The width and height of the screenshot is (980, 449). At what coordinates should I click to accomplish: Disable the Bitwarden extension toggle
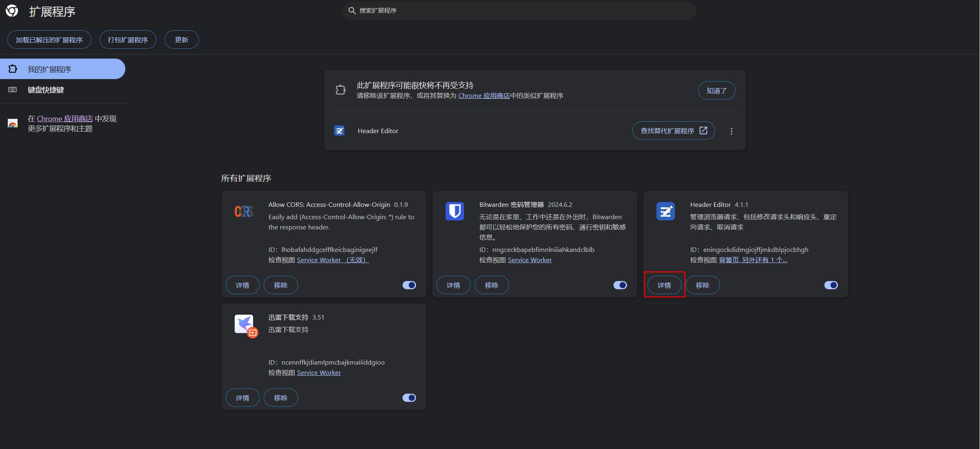[620, 285]
